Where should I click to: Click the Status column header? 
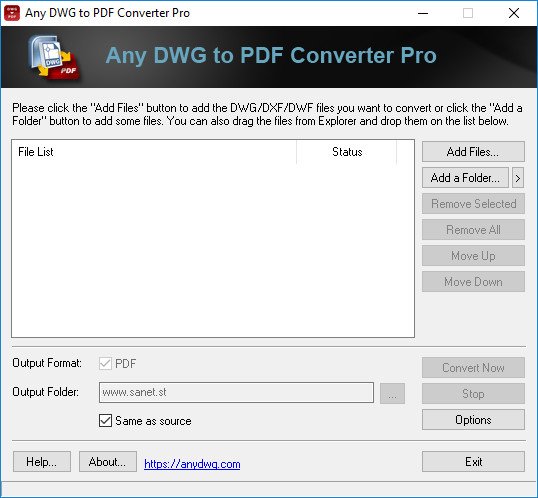coord(347,152)
